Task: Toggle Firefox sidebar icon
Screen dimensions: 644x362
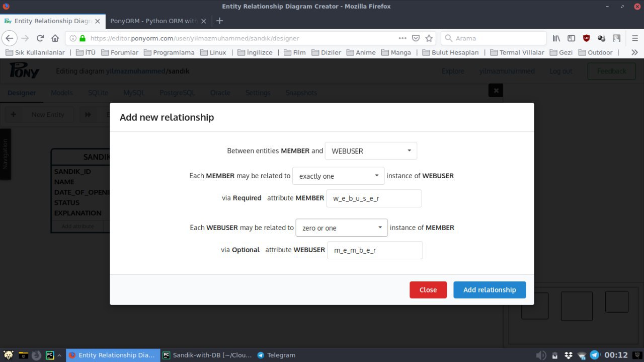Action: [572, 38]
